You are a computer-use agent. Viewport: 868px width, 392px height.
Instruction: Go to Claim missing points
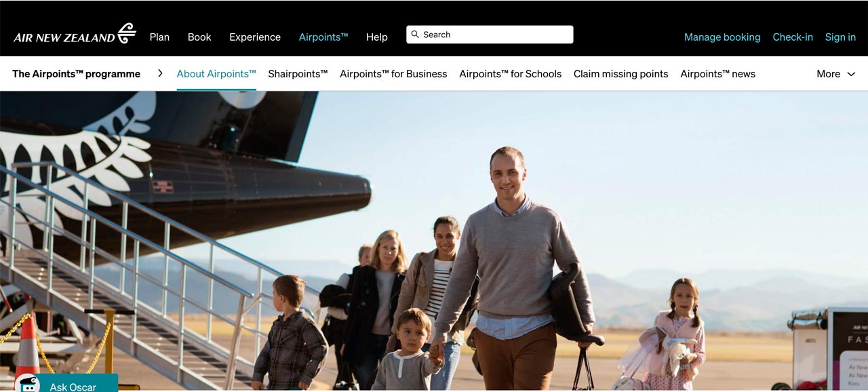pos(620,74)
